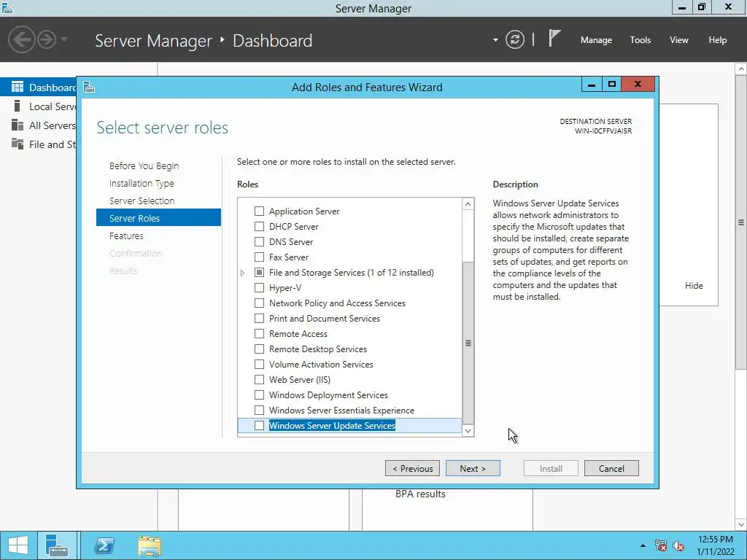Click the Server Manager title bar icon
Screen dimensions: 747x560
(7, 7)
